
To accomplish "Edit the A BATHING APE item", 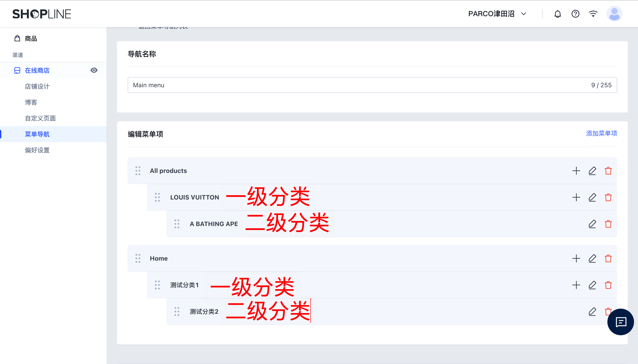I will click(x=592, y=224).
